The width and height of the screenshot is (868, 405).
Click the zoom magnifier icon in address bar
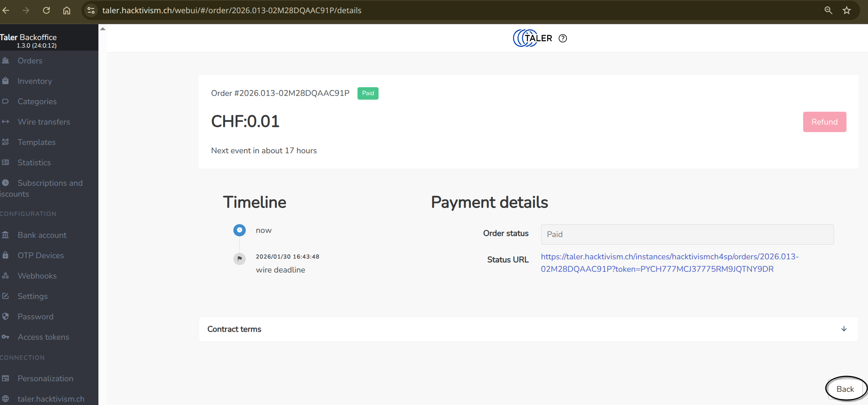pyautogui.click(x=828, y=10)
